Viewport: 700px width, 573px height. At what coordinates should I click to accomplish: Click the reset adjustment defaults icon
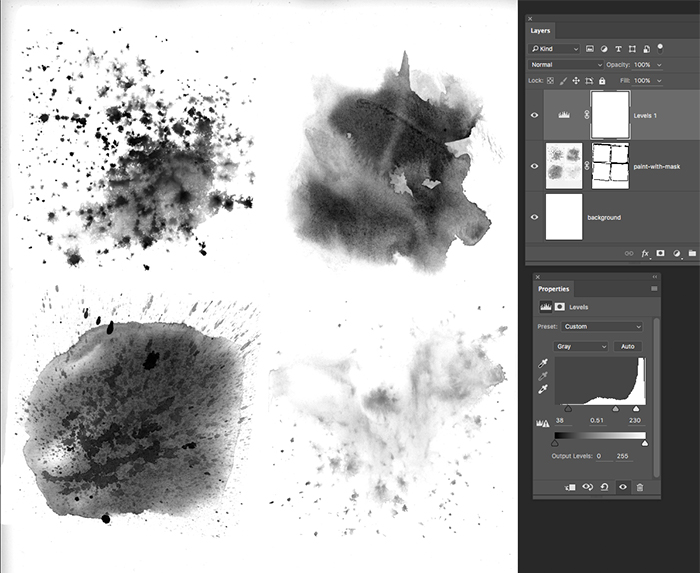(x=605, y=486)
